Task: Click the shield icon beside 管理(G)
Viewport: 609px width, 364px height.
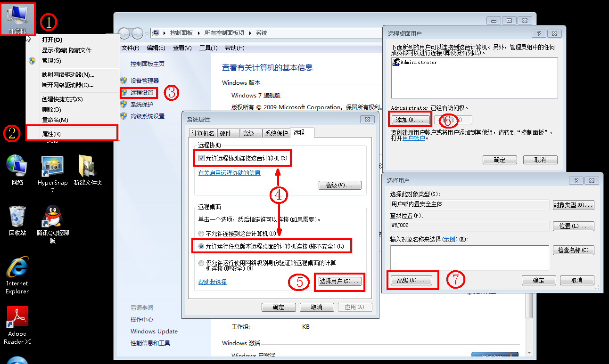Action: pyautogui.click(x=32, y=60)
